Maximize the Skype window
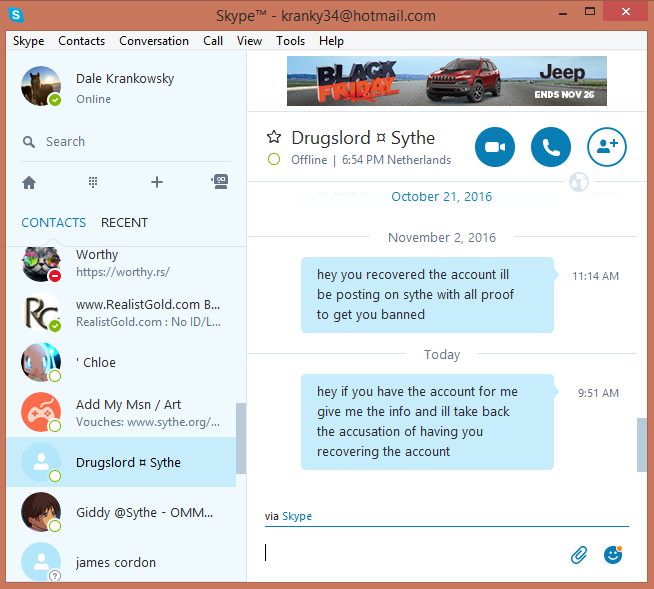654x589 pixels. 590,12
